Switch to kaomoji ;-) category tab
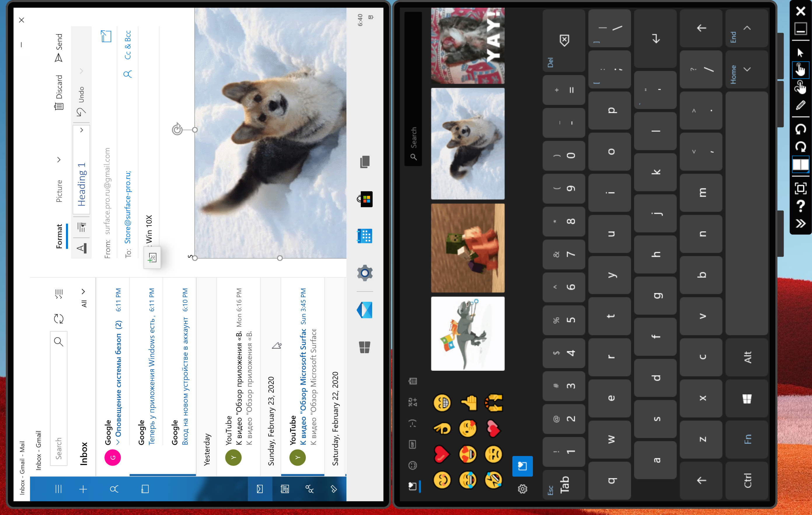The image size is (812, 515). coord(413,423)
